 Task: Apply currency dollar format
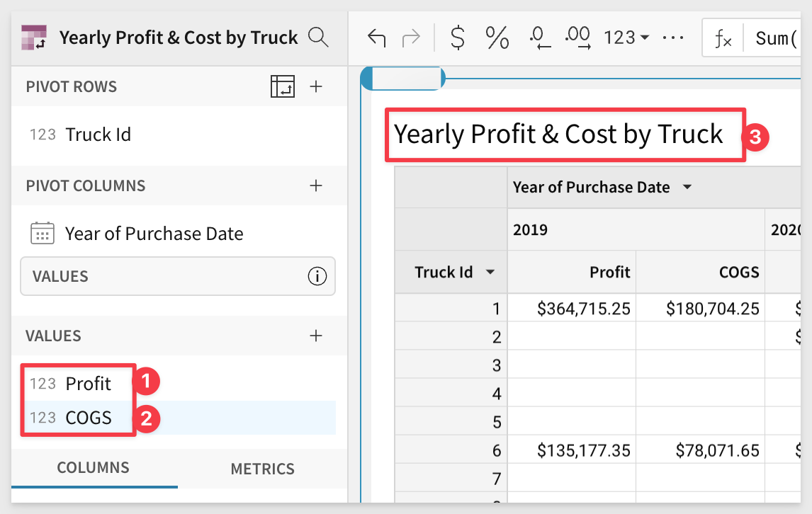tap(458, 38)
